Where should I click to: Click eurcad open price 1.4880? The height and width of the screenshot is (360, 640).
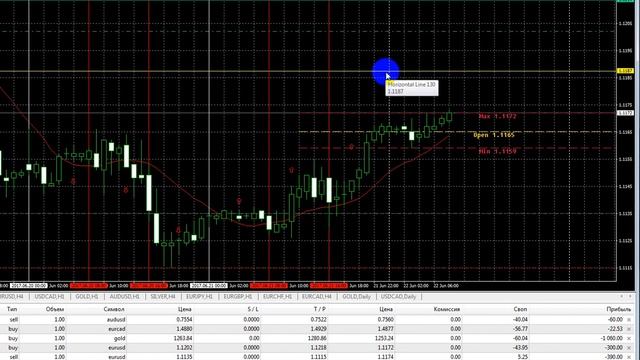(x=184, y=329)
